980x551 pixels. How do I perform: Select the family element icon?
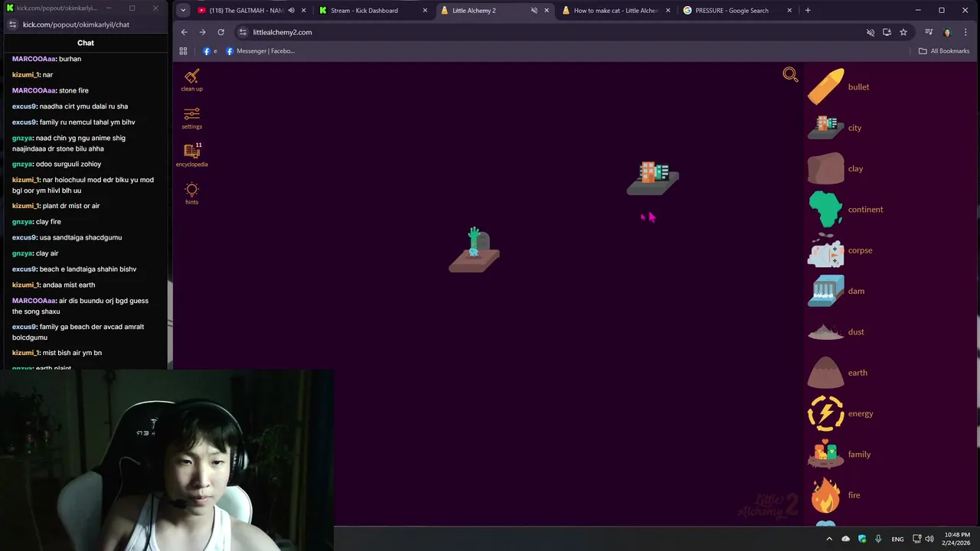pyautogui.click(x=825, y=454)
